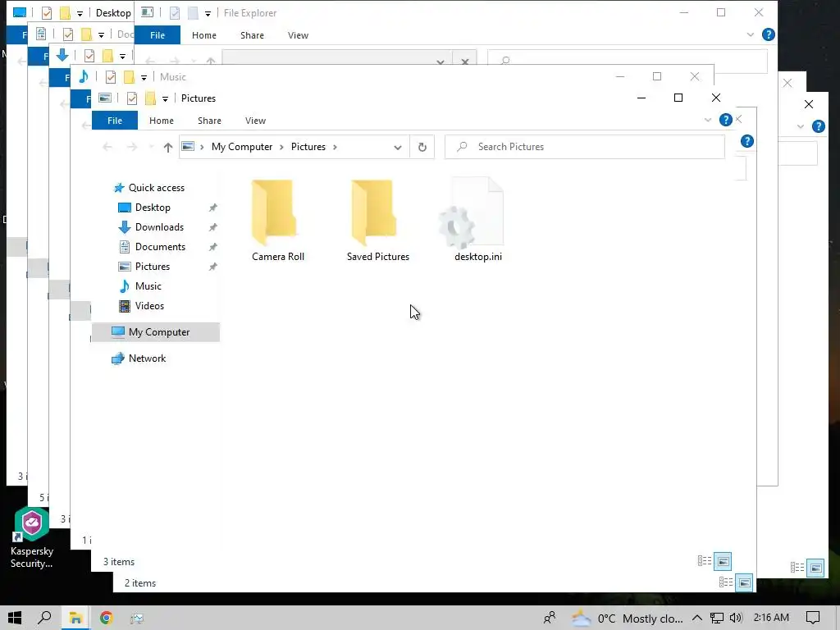Click the Properties quick access toolbar icon in Pictures

click(132, 98)
